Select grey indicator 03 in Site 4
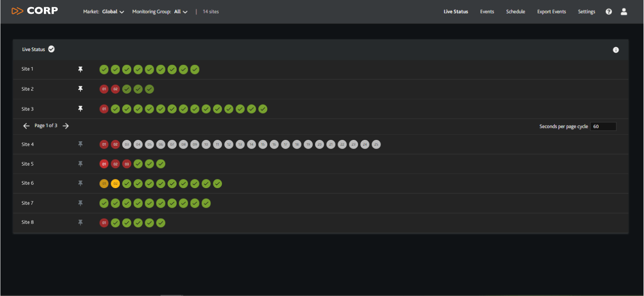Viewport: 644px width, 296px height. pyautogui.click(x=127, y=144)
